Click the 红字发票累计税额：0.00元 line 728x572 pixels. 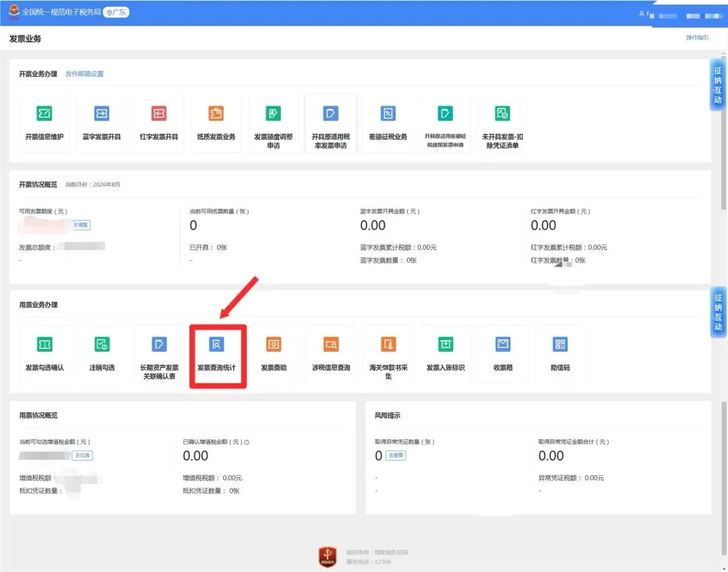(x=569, y=248)
